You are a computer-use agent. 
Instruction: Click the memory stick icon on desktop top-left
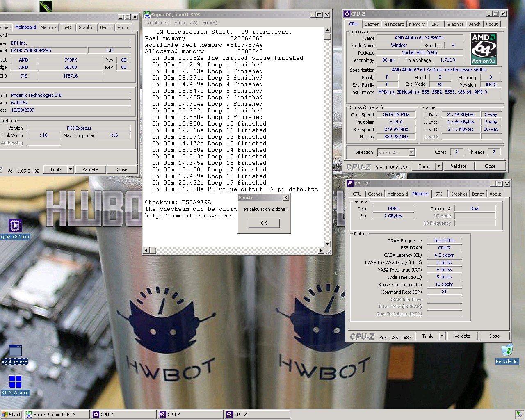coord(46,6)
